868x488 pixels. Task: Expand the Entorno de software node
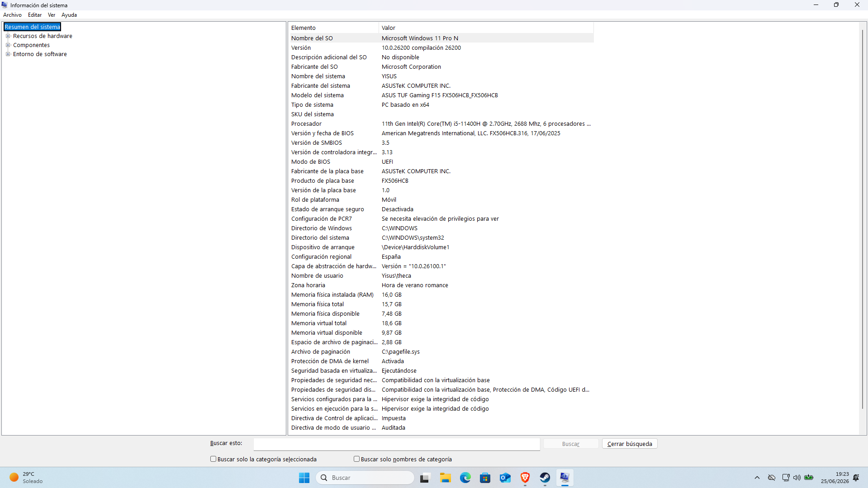pyautogui.click(x=8, y=54)
